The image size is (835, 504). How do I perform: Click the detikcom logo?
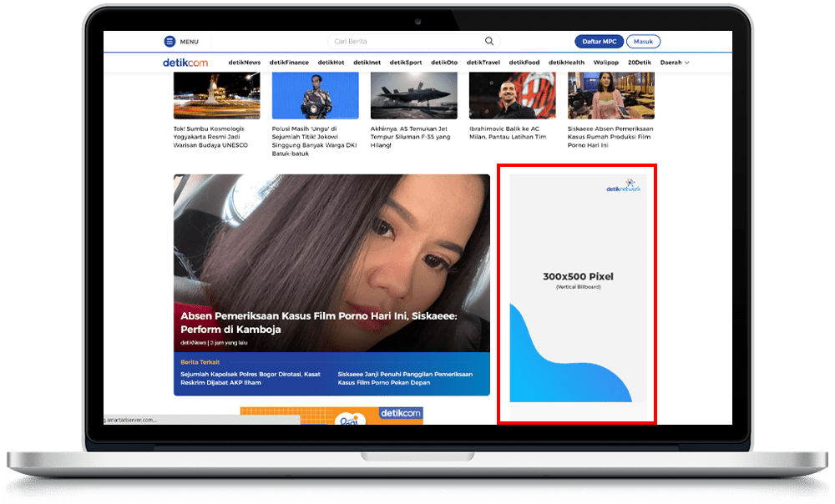pos(185,63)
